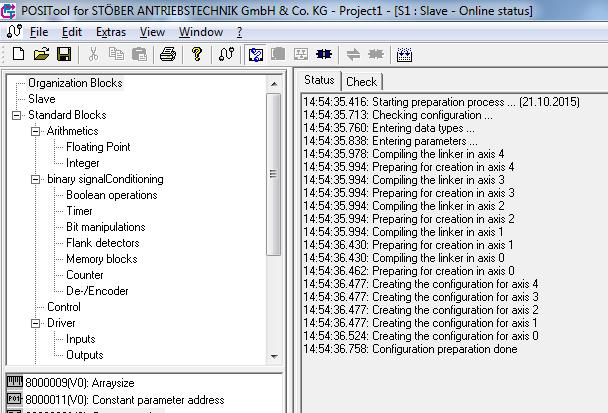Select the Slave tree item

(x=41, y=99)
